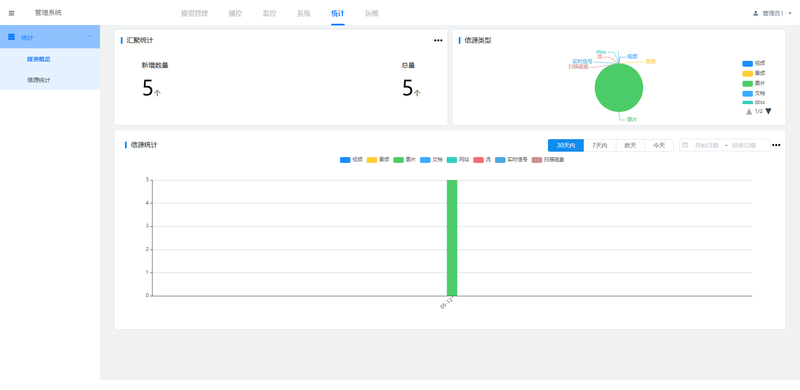800x390 pixels.
Task: Open the 汇聚统计 more-options menu
Action: pos(438,41)
